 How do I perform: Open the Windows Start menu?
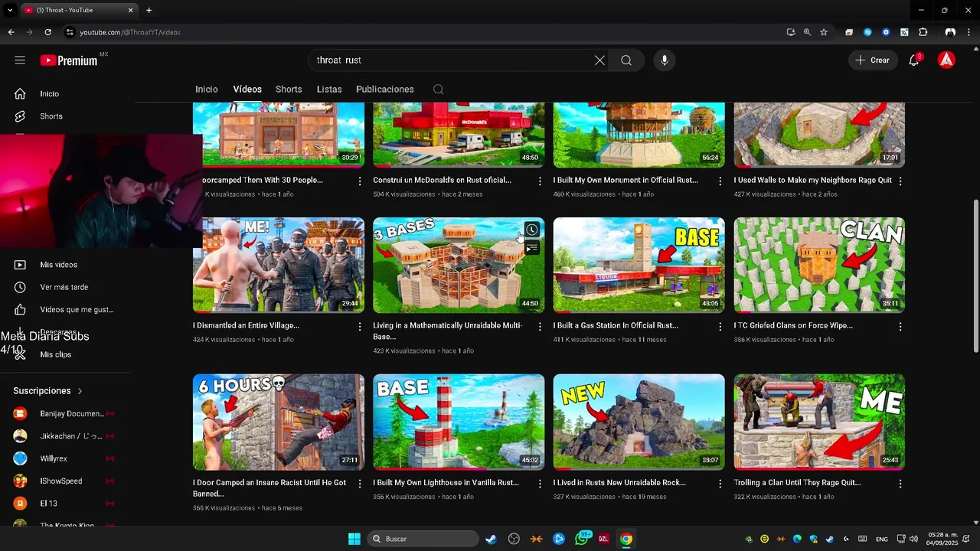click(x=354, y=539)
